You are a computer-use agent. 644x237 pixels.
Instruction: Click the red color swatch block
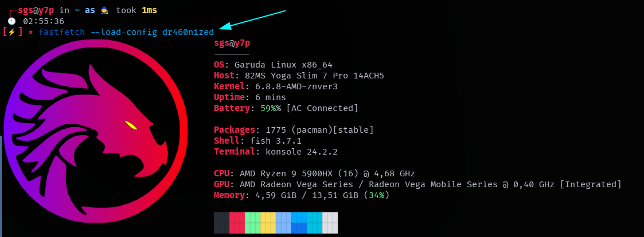pyautogui.click(x=237, y=223)
